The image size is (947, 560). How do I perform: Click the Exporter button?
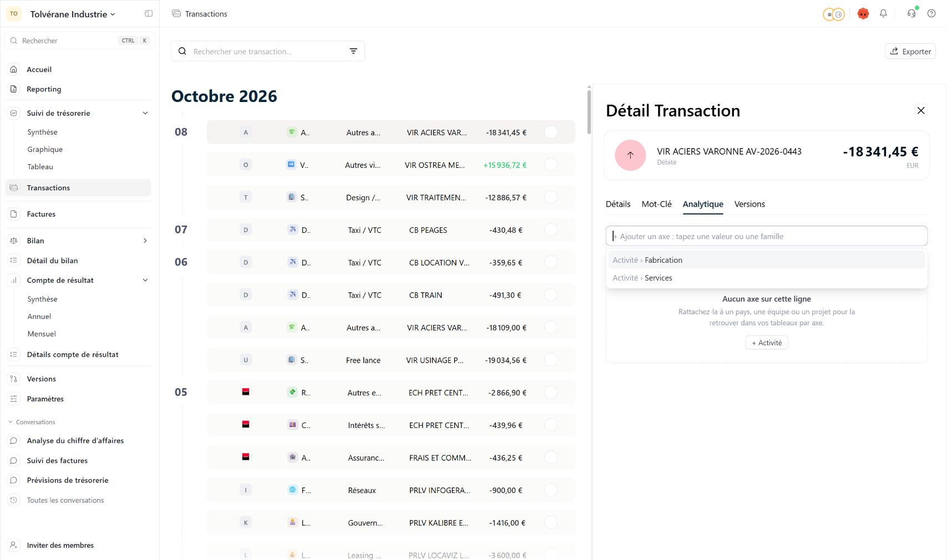(910, 52)
